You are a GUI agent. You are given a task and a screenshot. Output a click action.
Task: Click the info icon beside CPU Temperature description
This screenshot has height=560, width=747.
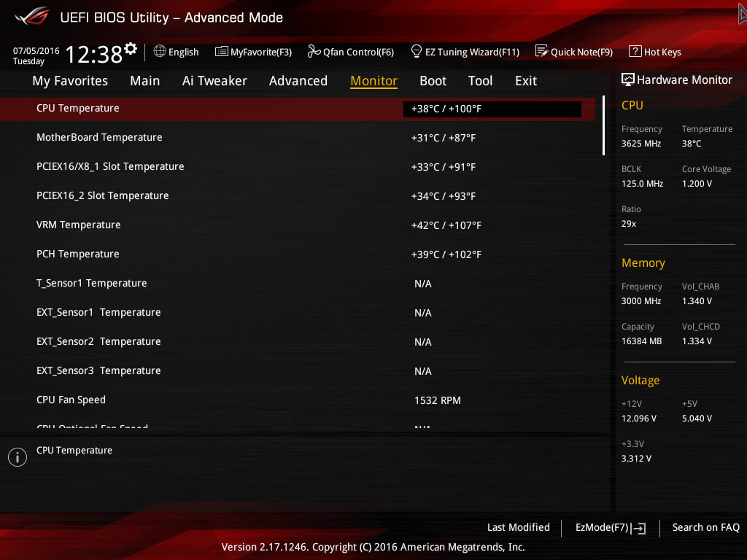pos(18,457)
